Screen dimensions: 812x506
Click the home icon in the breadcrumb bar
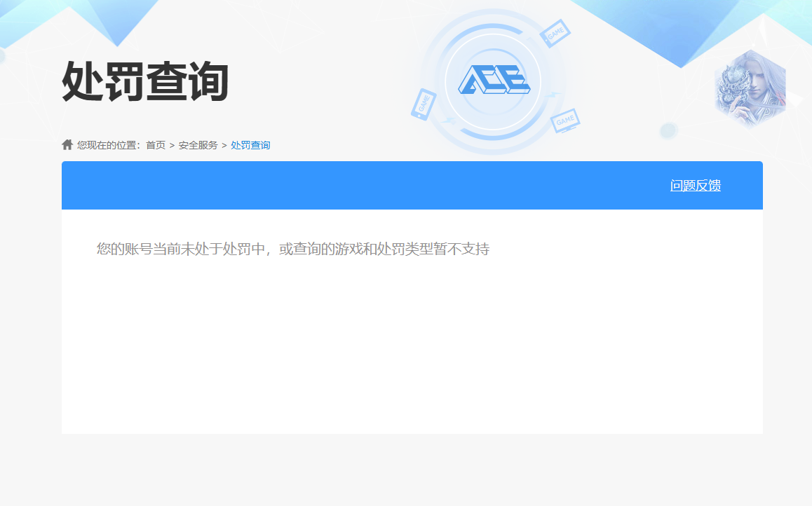(67, 144)
